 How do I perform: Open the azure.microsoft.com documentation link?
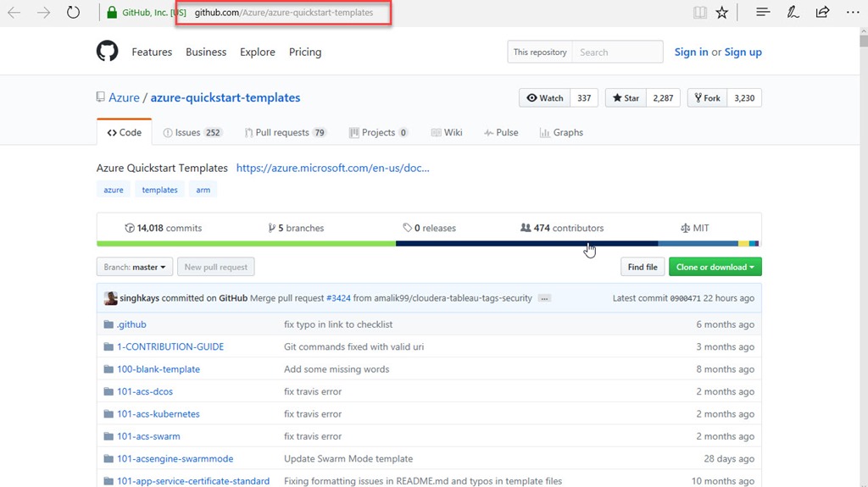[332, 168]
